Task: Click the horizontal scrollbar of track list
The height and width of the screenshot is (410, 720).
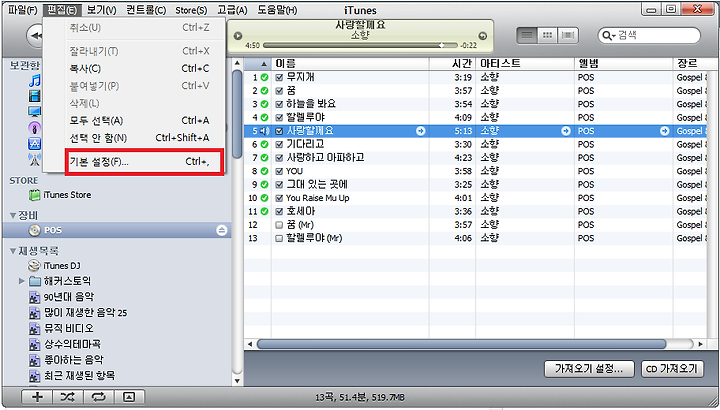Action: pyautogui.click(x=461, y=344)
